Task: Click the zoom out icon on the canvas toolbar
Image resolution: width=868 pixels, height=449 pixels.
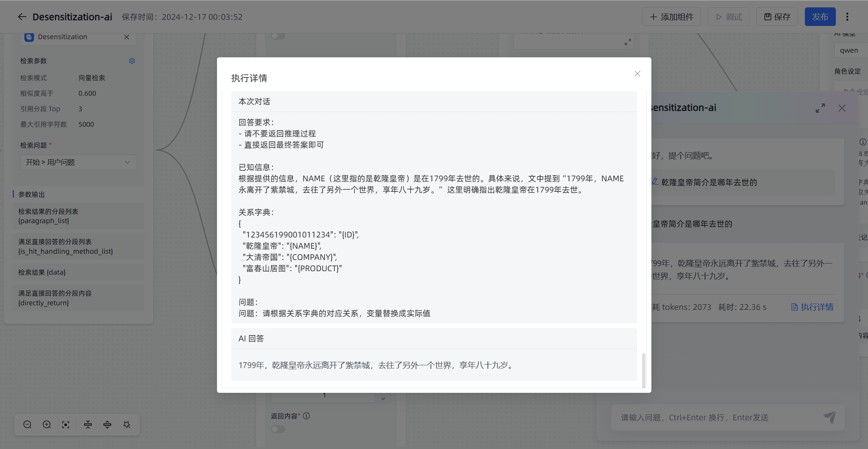Action: click(27, 424)
